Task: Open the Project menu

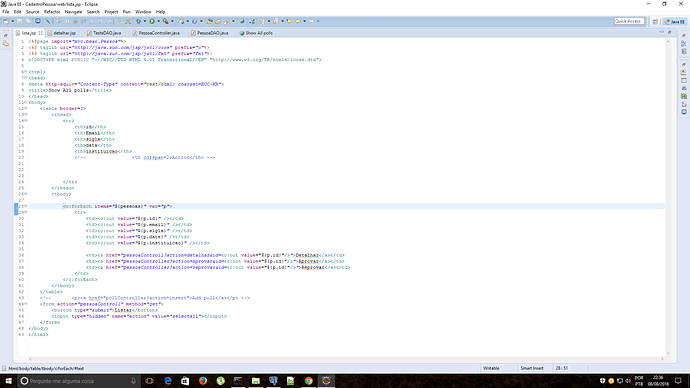Action: (111, 12)
